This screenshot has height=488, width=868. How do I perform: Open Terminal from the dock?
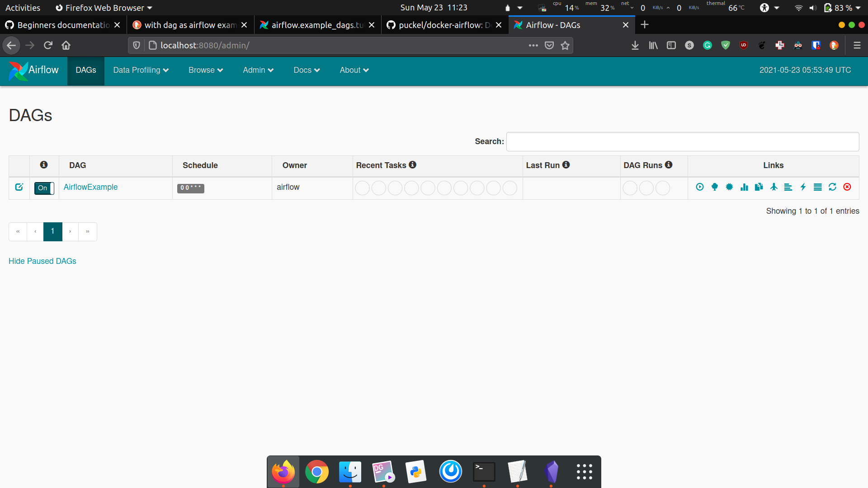pos(484,472)
